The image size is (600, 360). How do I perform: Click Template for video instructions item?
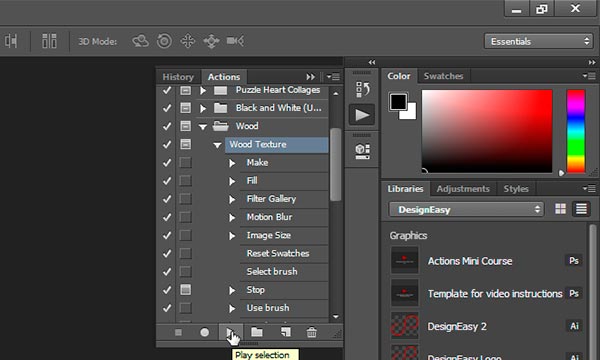pos(495,294)
